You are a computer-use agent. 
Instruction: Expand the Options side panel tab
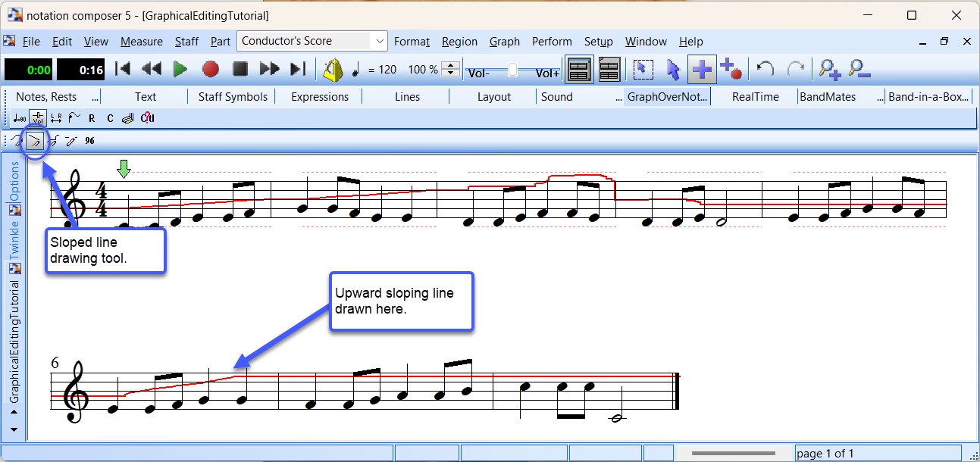click(14, 182)
